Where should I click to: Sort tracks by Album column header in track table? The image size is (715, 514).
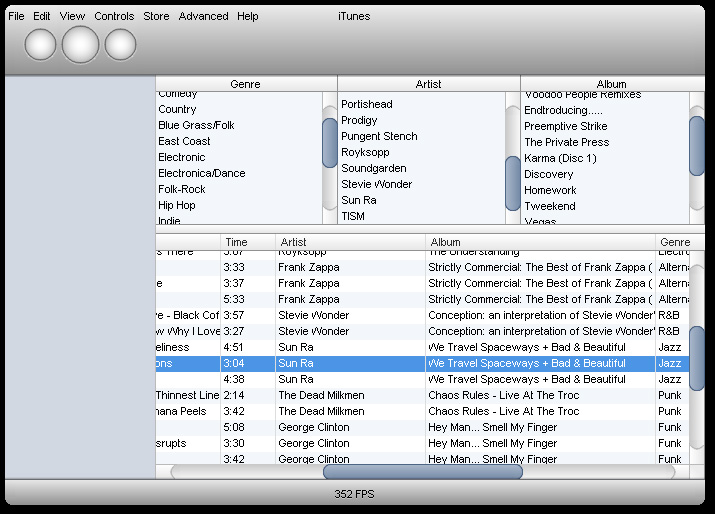pos(540,242)
